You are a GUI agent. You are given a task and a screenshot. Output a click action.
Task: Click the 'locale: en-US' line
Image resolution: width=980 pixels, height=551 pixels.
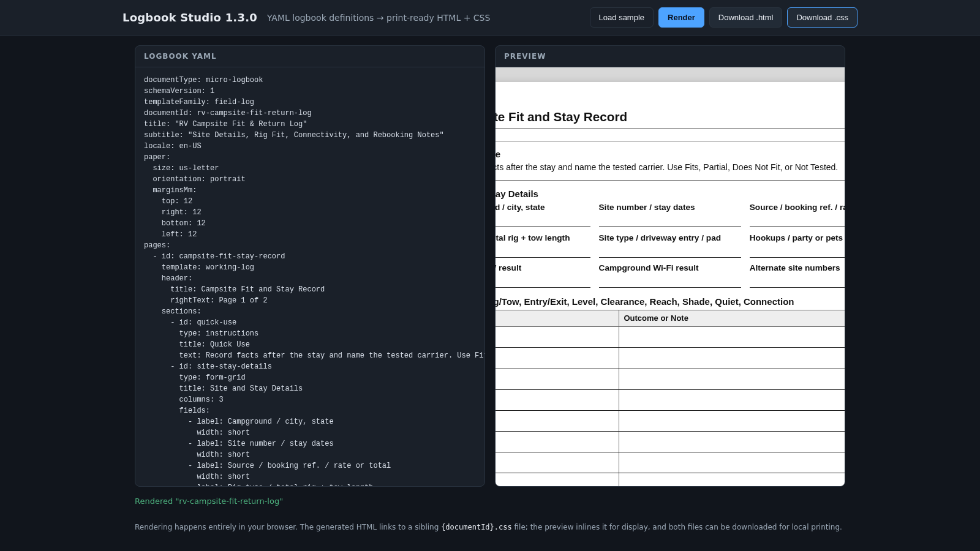tap(173, 146)
